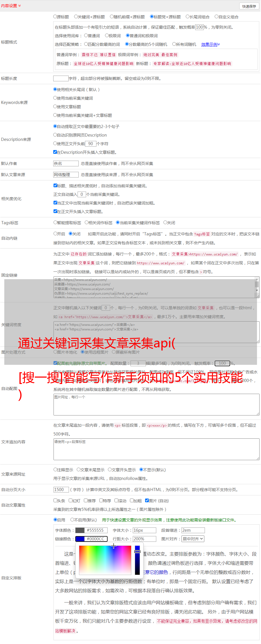This screenshot has height=644, width=261.
Task: Select 相关词作标签 for Tags
Action: (86, 222)
